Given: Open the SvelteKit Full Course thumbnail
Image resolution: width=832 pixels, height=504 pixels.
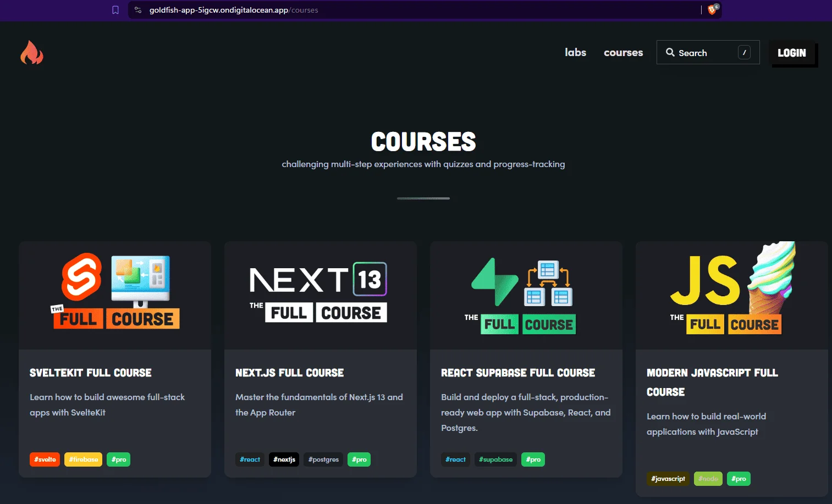Looking at the screenshot, I should 115,295.
